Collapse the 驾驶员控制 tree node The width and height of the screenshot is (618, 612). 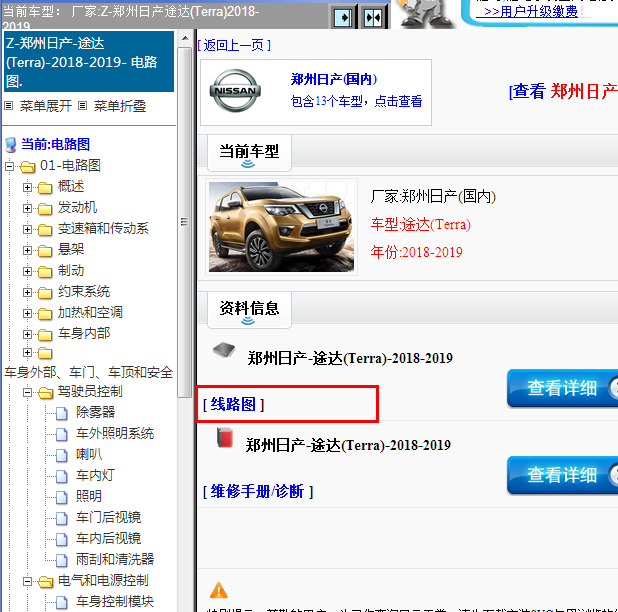click(27, 392)
